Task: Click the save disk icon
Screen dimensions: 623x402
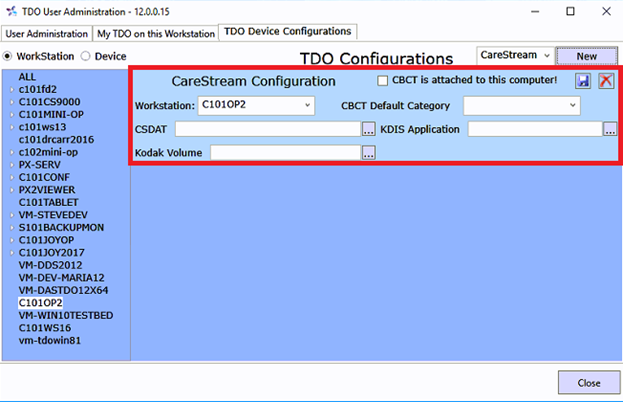Action: tap(583, 81)
